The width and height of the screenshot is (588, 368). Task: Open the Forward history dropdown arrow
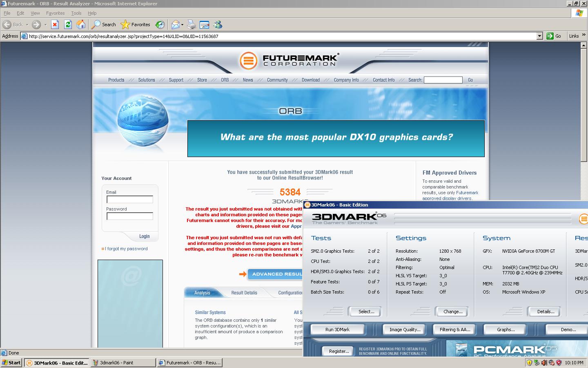pyautogui.click(x=45, y=25)
